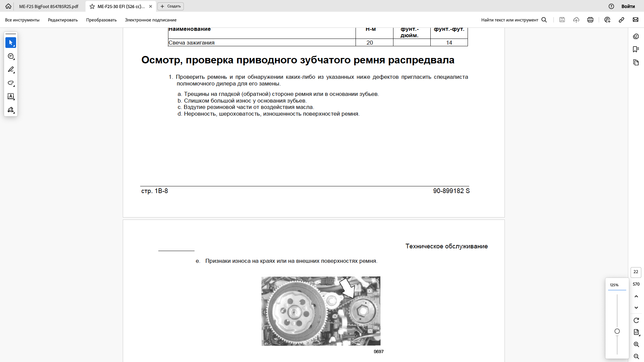This screenshot has width=644, height=362.
Task: Click the 125% zoom value field
Action: (x=617, y=285)
